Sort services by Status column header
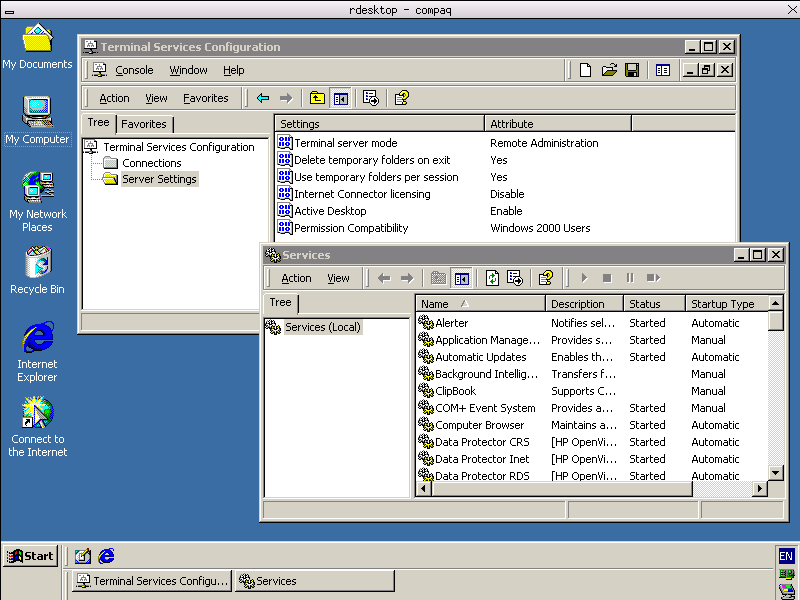Viewport: 800px width, 600px height. [x=655, y=304]
